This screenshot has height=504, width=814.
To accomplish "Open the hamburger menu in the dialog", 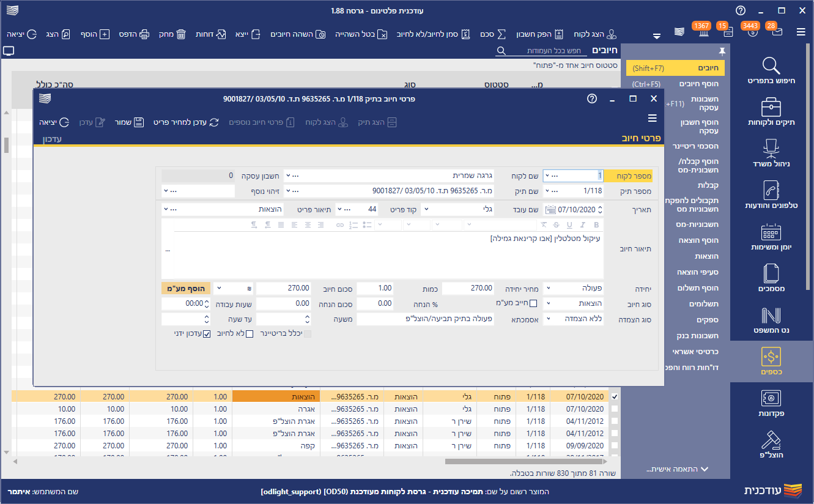I will pyautogui.click(x=653, y=118).
